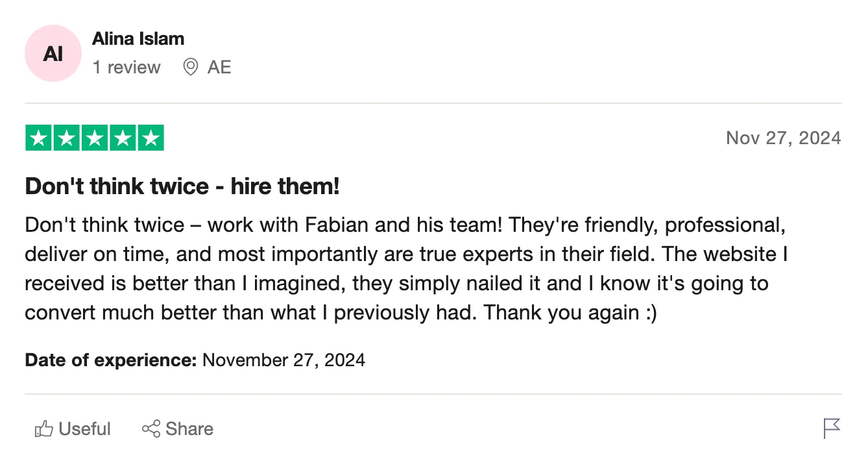Click the first green rating star
The image size is (868, 461).
coord(38,138)
